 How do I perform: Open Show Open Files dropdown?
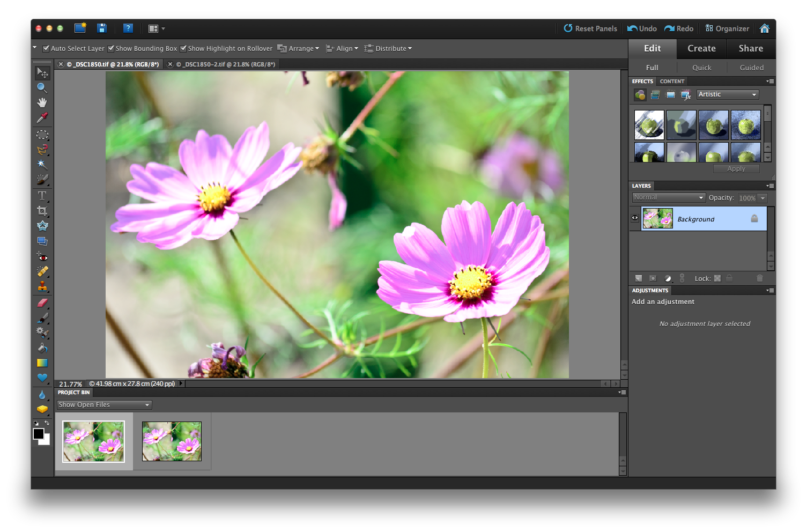pos(105,405)
